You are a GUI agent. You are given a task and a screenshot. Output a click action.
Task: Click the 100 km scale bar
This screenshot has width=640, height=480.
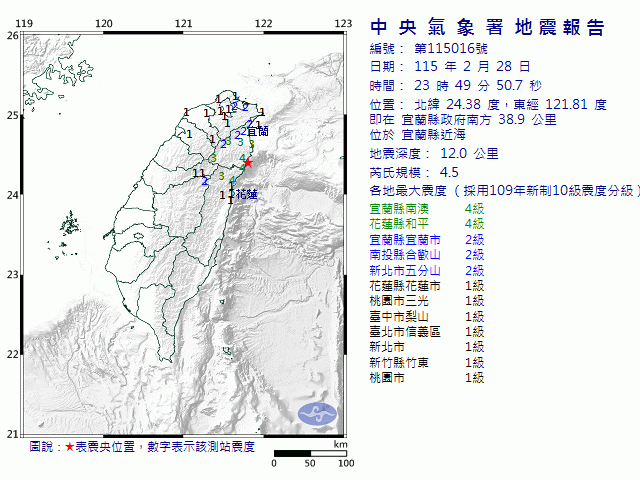pos(310,455)
